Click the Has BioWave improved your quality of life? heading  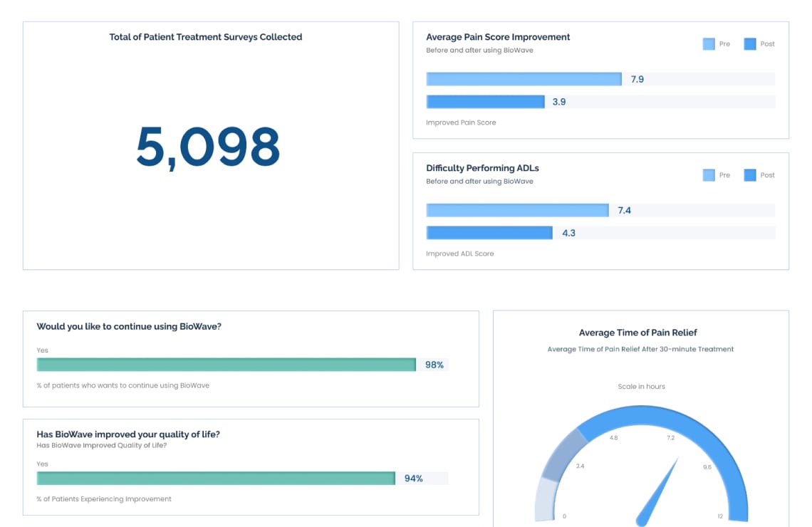point(128,434)
